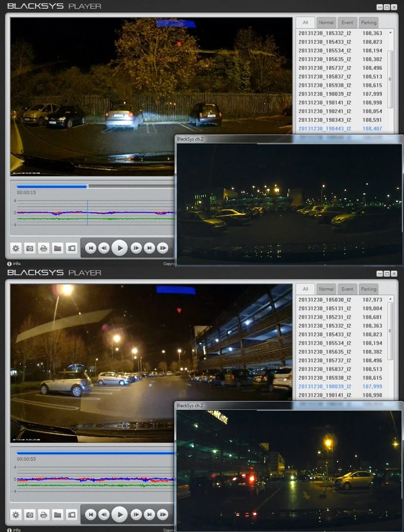This screenshot has width=404, height=532.
Task: Click the file list scrollbar in lower player
Action: click(x=390, y=331)
